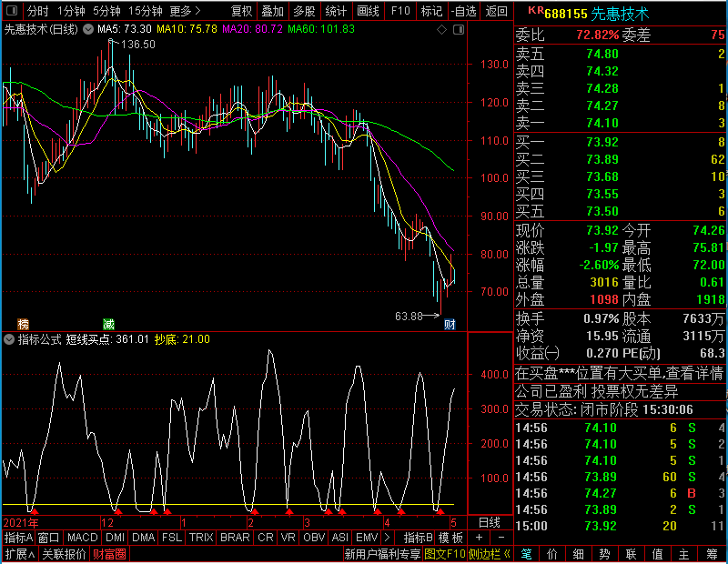Collapse the 侧边栏 sidebar
728x564 pixels.
490,554
